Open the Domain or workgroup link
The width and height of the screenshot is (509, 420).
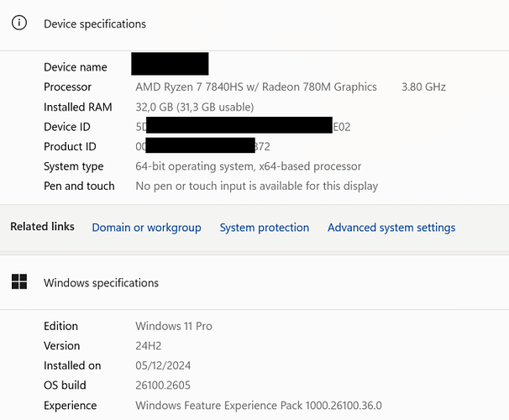pos(146,228)
